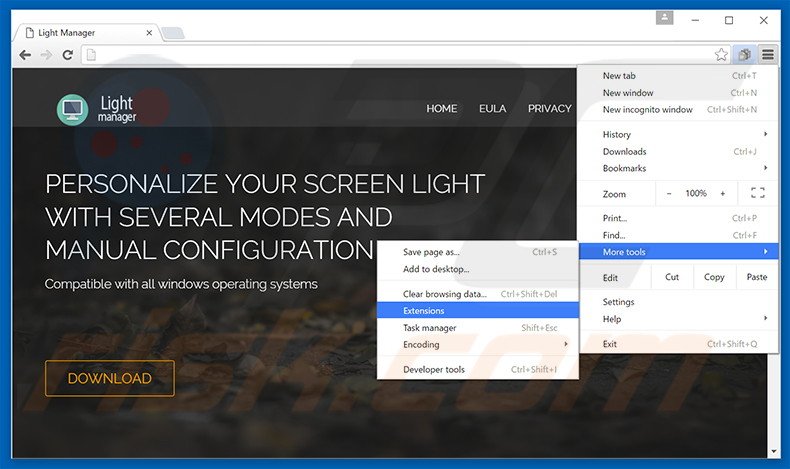Select New tab from the menu
790x469 pixels.
[678, 76]
